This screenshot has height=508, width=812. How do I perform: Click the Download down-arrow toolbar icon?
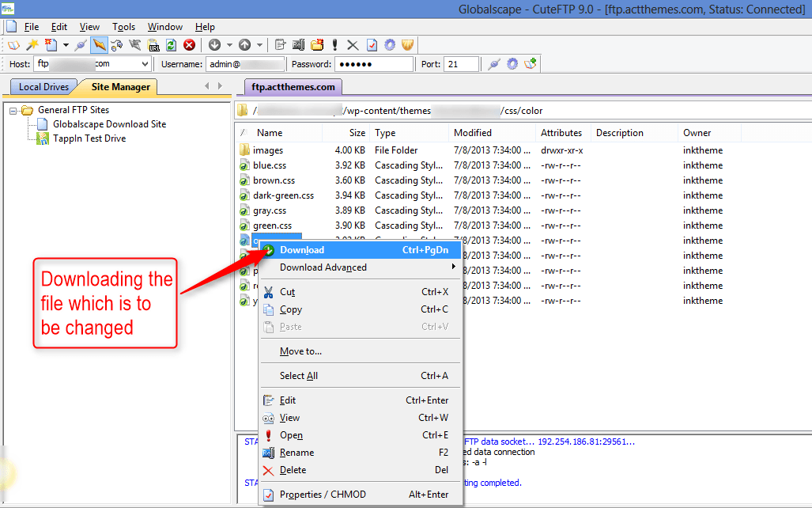214,45
